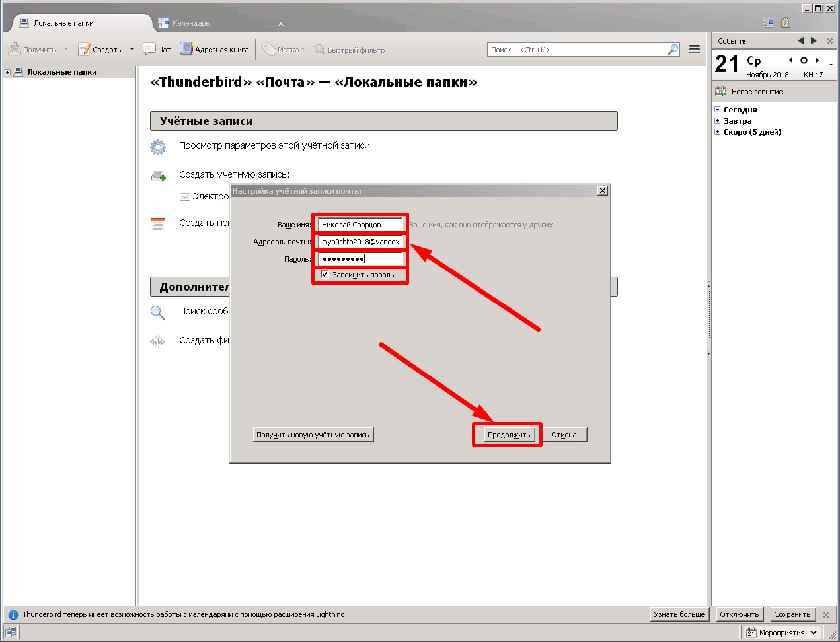The image size is (840, 642).
Task: Click the info icon in notification bar
Action: tap(13, 614)
